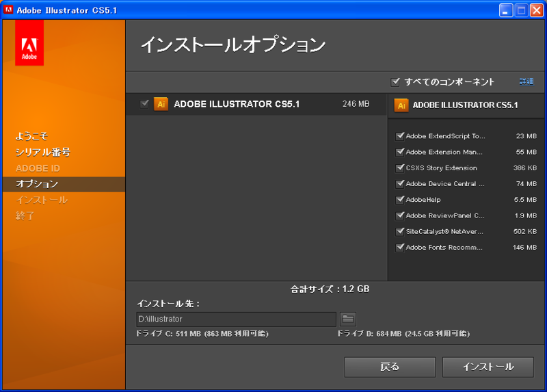Image resolution: width=547 pixels, height=392 pixels.
Task: Click the 74 MB size value
Action: tap(526, 184)
